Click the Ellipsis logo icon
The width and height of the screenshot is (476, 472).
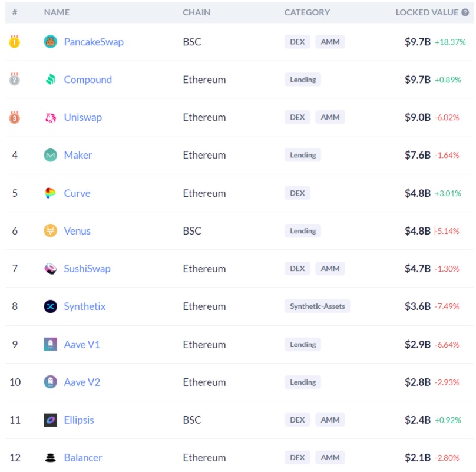[x=51, y=420]
